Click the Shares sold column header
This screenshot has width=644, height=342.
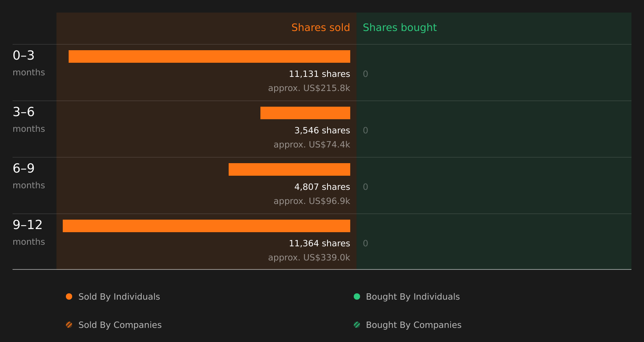coord(321,27)
